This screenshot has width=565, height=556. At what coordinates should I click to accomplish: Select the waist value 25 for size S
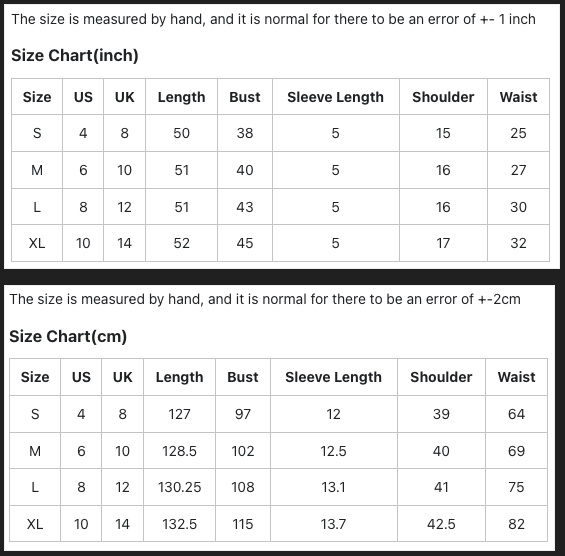518,133
